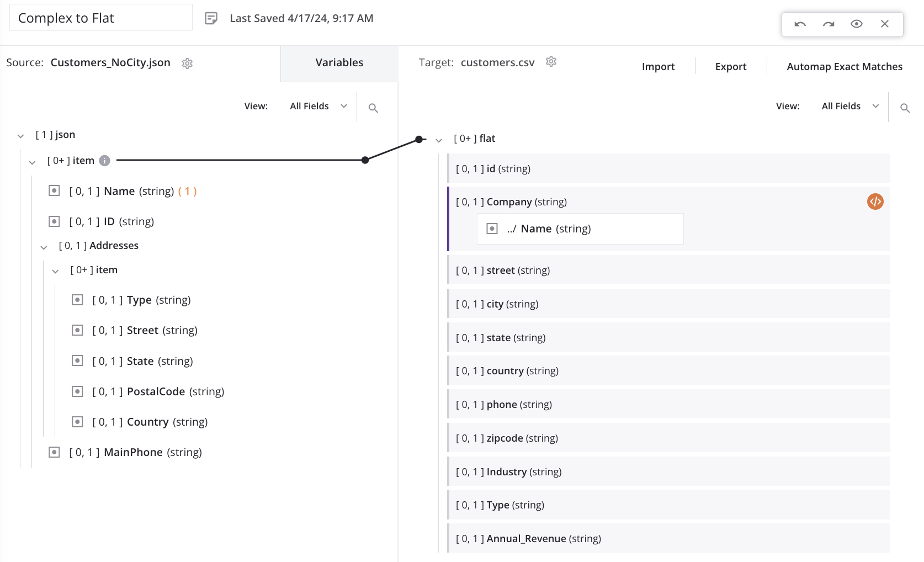Click the source panel search magnifier
The image size is (924, 562).
[373, 108]
